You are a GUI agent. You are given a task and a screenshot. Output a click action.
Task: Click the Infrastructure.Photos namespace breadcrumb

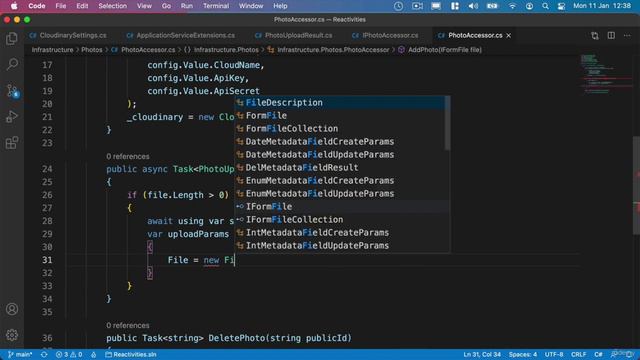222,50
